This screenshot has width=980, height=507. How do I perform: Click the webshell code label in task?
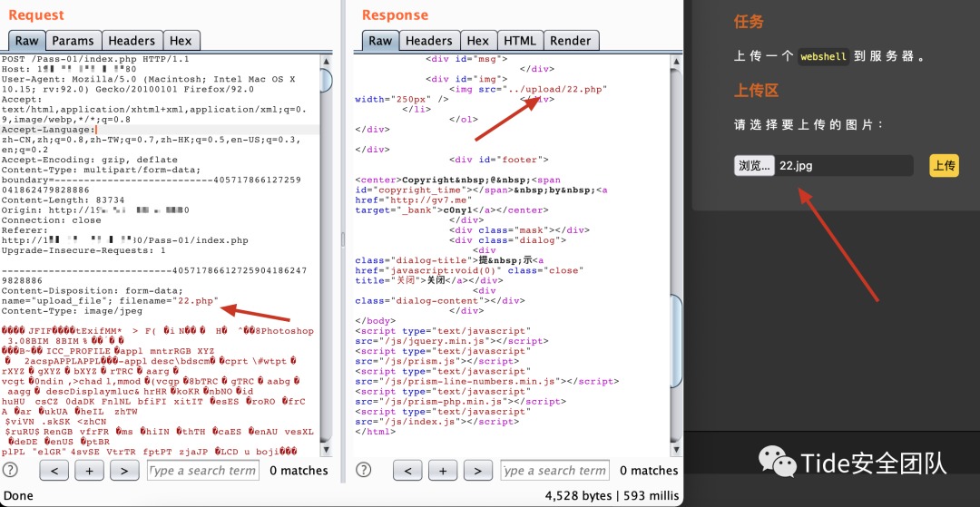coord(824,57)
